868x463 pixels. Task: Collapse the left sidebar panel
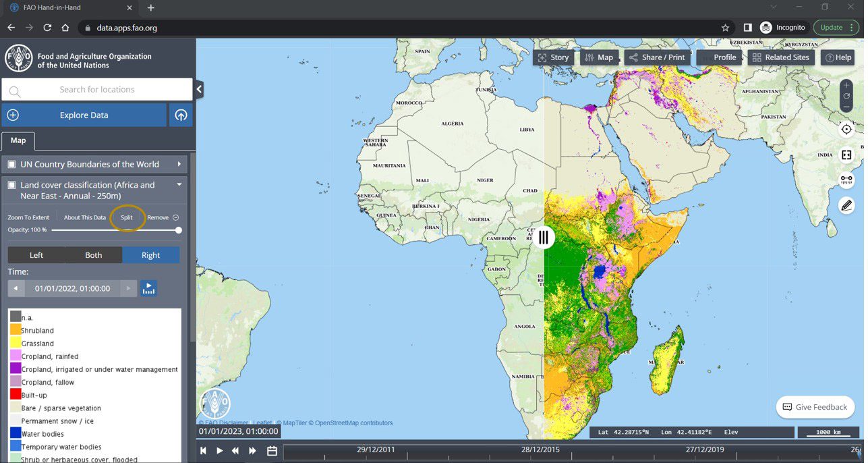coord(199,89)
